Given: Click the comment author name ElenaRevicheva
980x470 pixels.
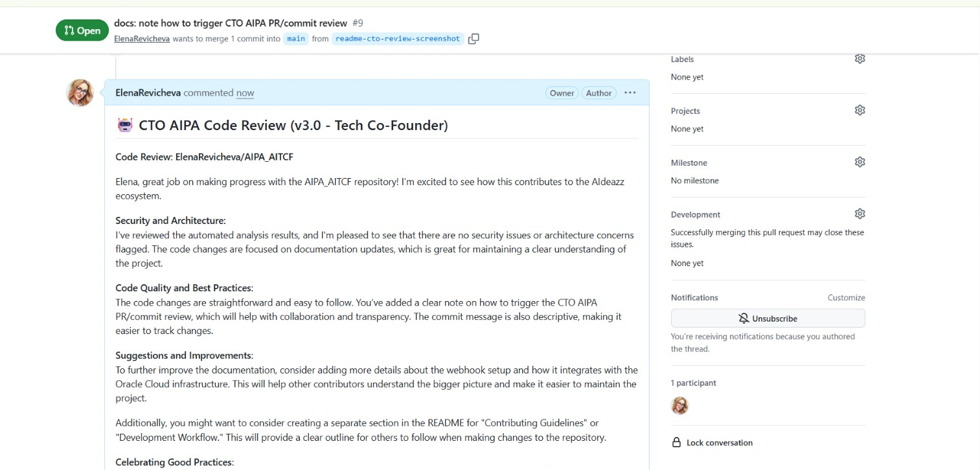Looking at the screenshot, I should click(x=148, y=93).
